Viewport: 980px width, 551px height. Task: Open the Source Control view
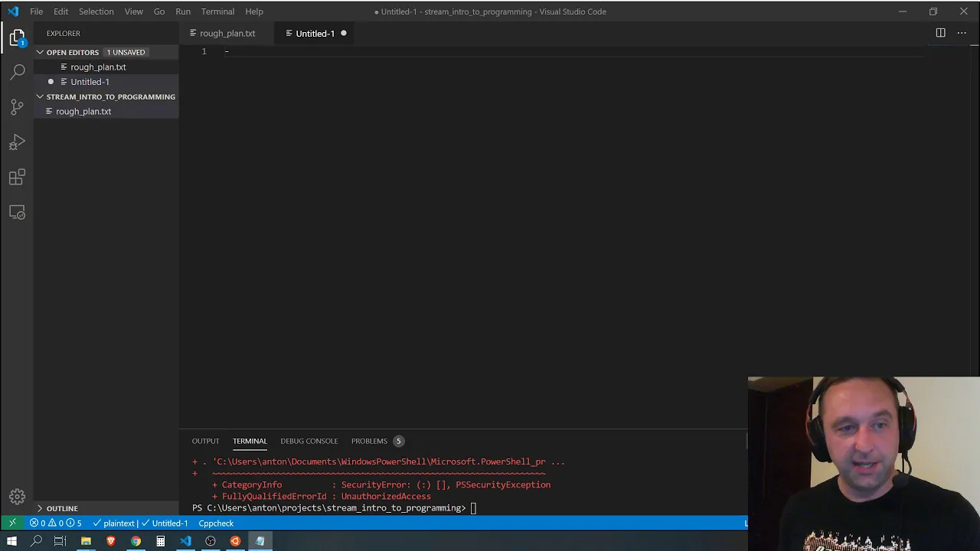[x=17, y=107]
